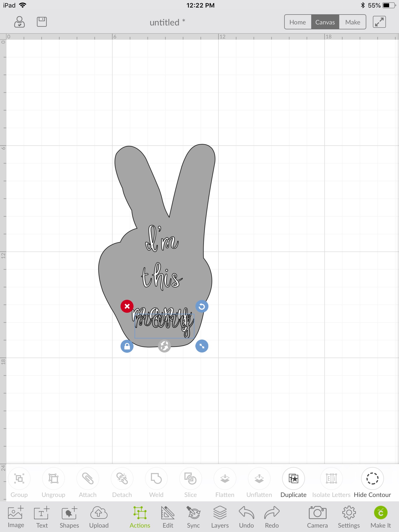Expand the Layers panel
Image resolution: width=399 pixels, height=532 pixels.
coord(220,513)
